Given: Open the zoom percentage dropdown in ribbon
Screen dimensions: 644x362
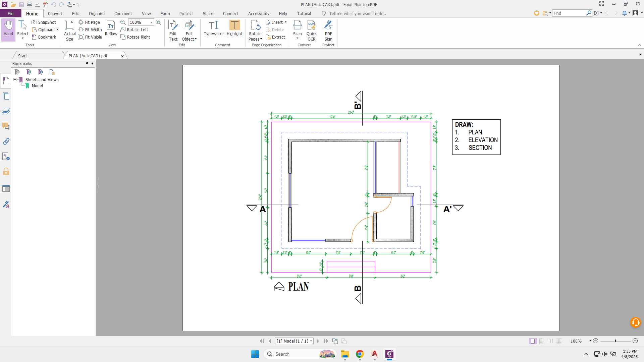Looking at the screenshot, I should click(152, 22).
